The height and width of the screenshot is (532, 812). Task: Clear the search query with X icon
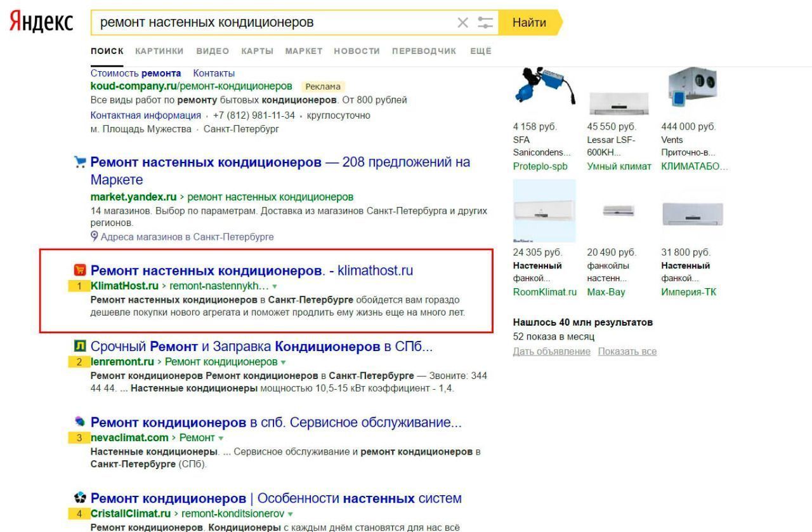pos(463,23)
